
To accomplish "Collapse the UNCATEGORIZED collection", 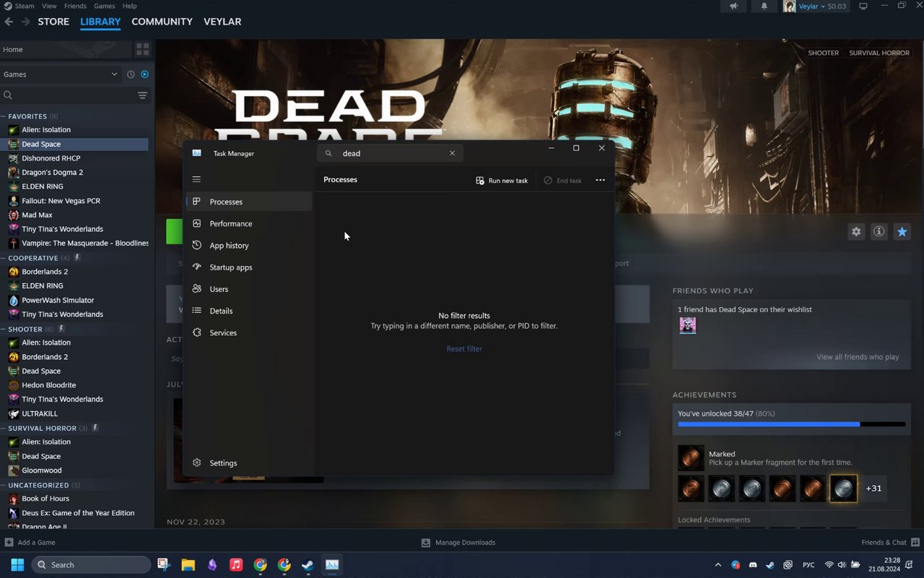I will point(3,486).
